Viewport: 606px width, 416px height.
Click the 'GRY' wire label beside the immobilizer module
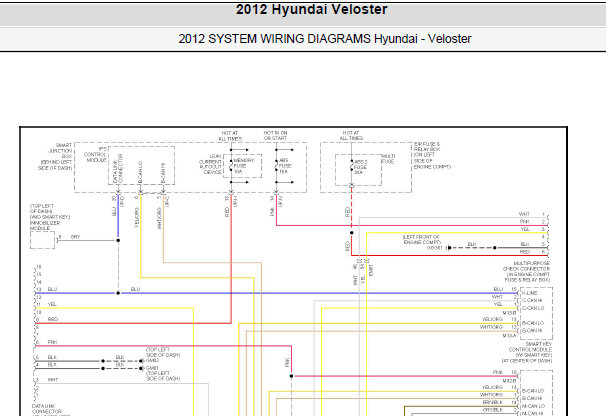point(75,237)
